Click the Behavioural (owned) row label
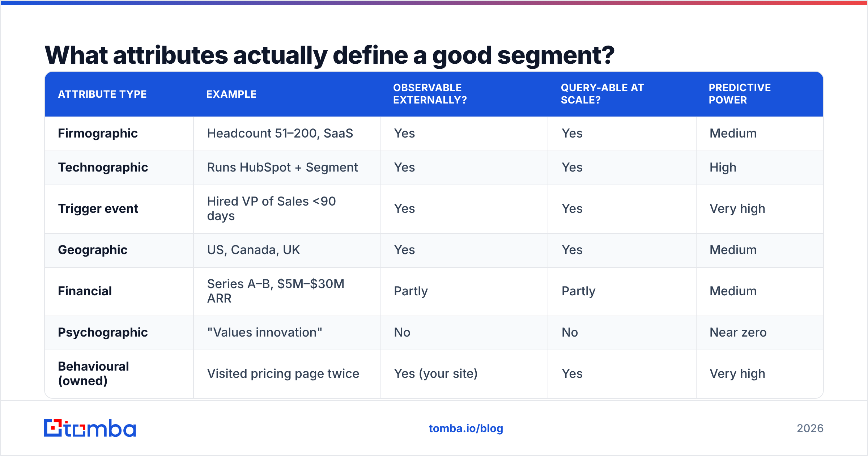This screenshot has width=868, height=456. coord(94,374)
